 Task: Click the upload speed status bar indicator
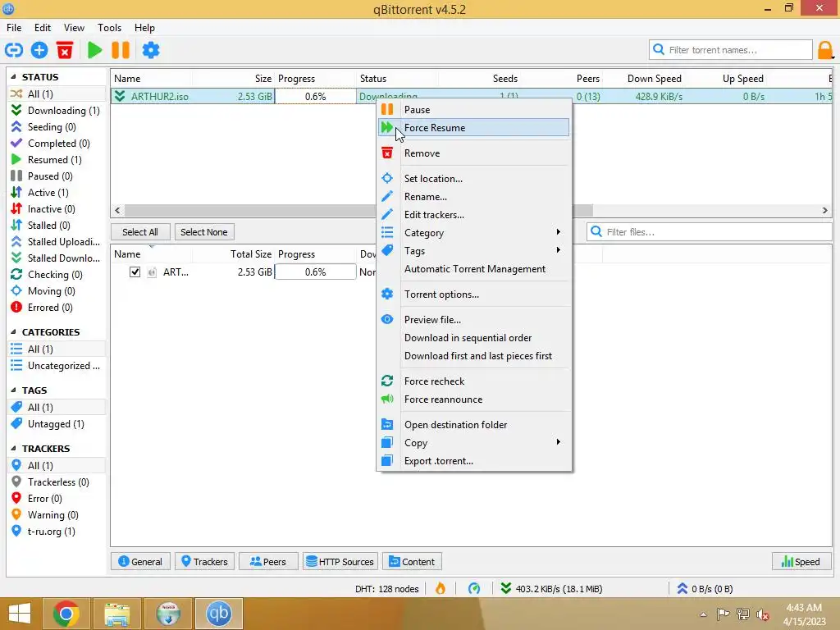click(705, 589)
